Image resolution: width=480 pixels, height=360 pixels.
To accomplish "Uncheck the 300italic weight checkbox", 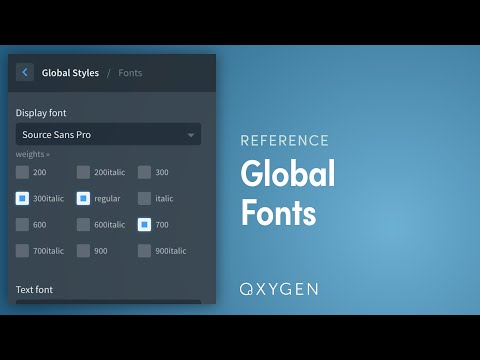I will tap(22, 198).
